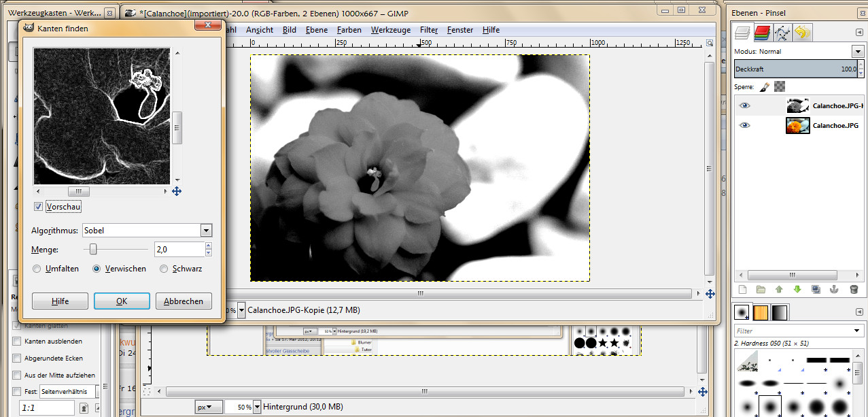
Task: Toggle the lock alpha channel checker icon
Action: (780, 86)
